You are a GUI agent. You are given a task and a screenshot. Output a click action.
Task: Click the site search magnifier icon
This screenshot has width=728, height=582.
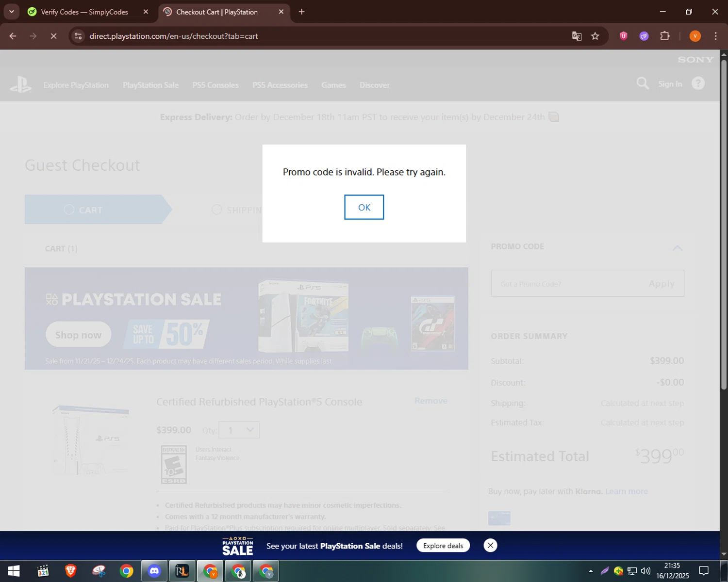pos(643,83)
